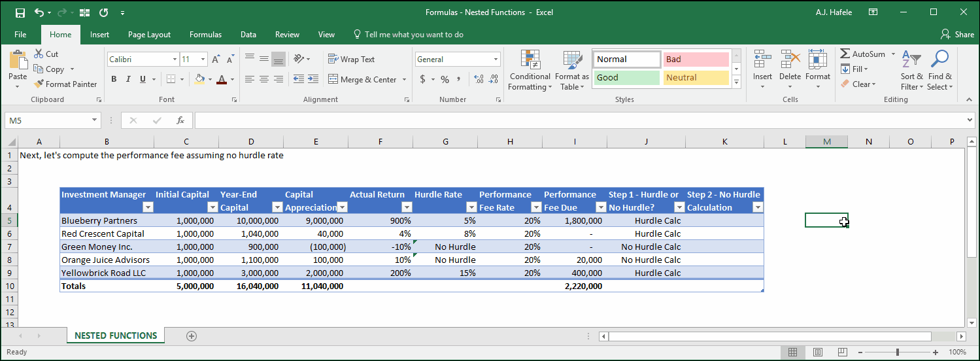Open Performance Fee Due filter dropdown
The image size is (980, 361).
[601, 207]
